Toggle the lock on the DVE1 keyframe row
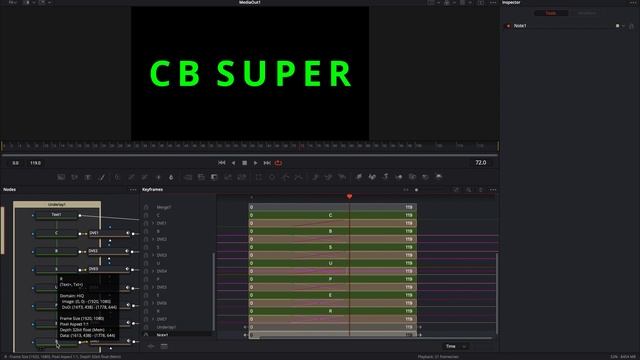This screenshot has width=640, height=360. pos(146,223)
